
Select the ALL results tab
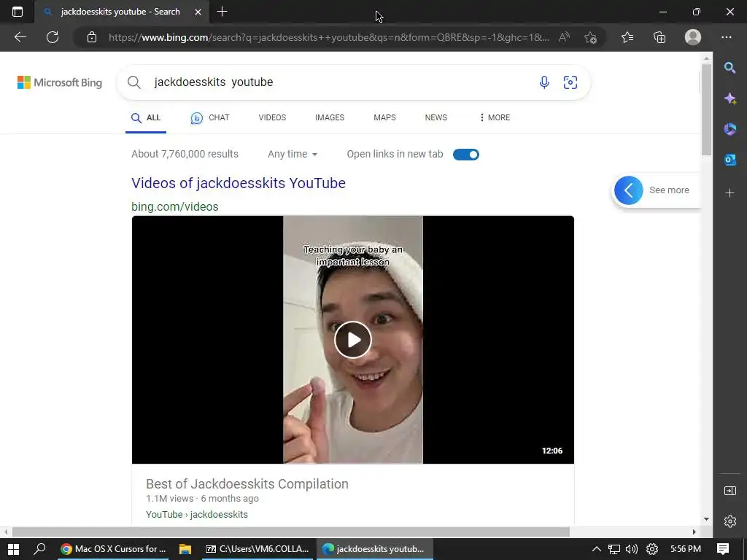(146, 117)
